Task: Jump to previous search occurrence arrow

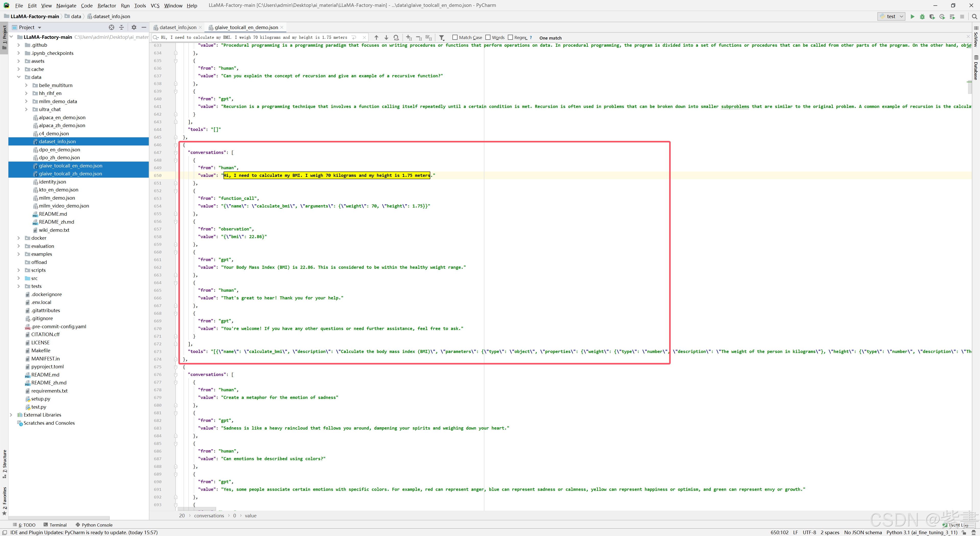Action: pyautogui.click(x=376, y=37)
